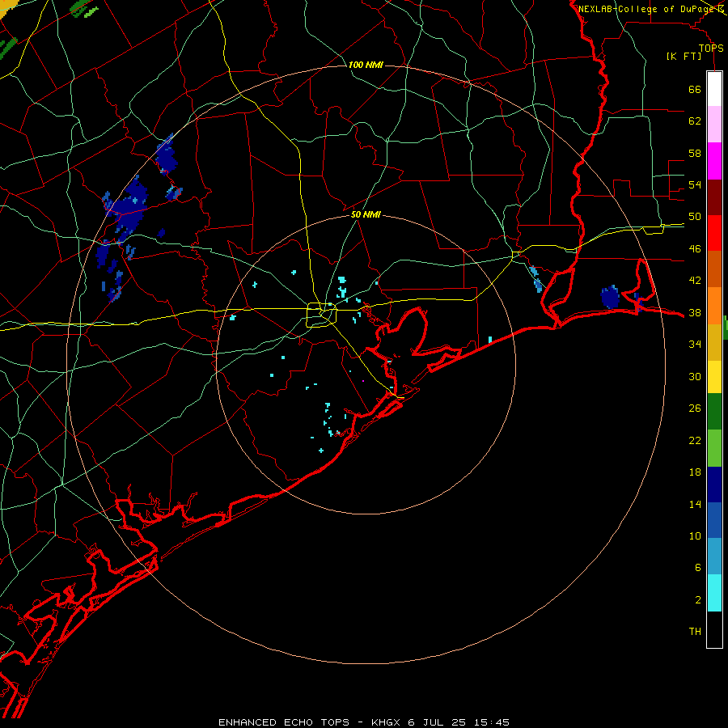Click the 14 legend value
This screenshot has width=728, height=728.
695,504
